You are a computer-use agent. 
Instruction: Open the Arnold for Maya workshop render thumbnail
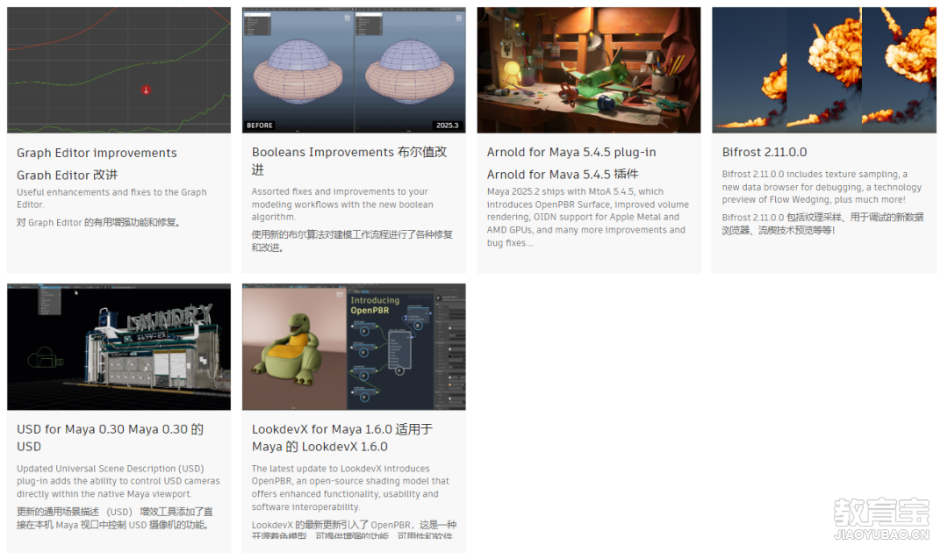(589, 70)
